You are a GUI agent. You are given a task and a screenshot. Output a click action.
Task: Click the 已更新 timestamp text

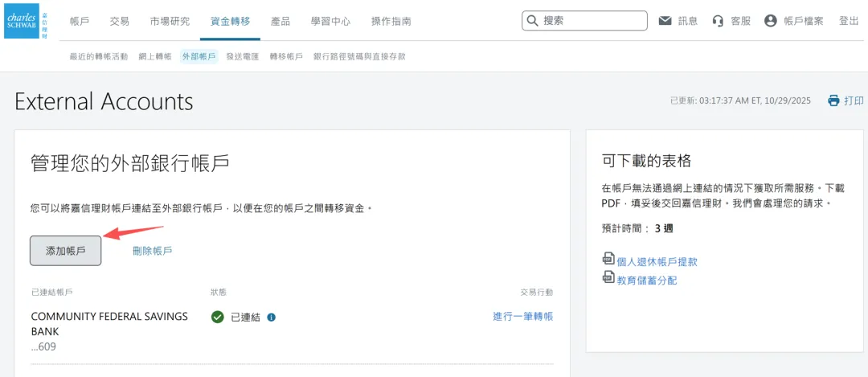(740, 100)
